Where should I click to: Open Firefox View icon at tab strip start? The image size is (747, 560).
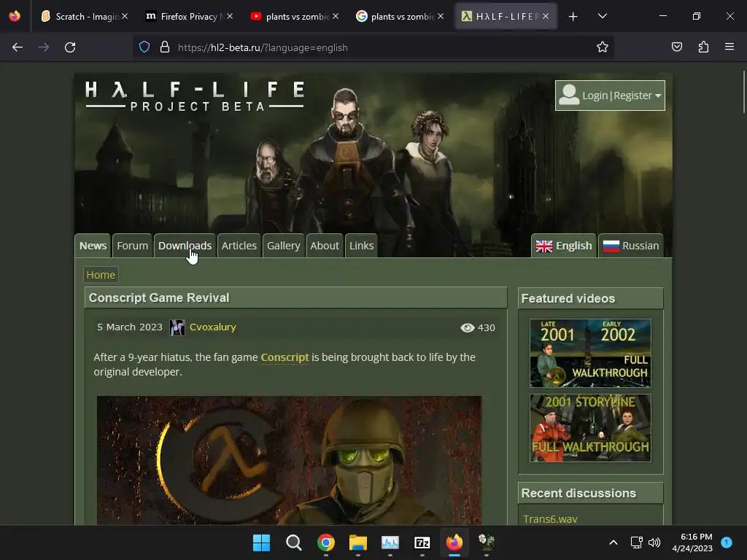click(x=15, y=16)
